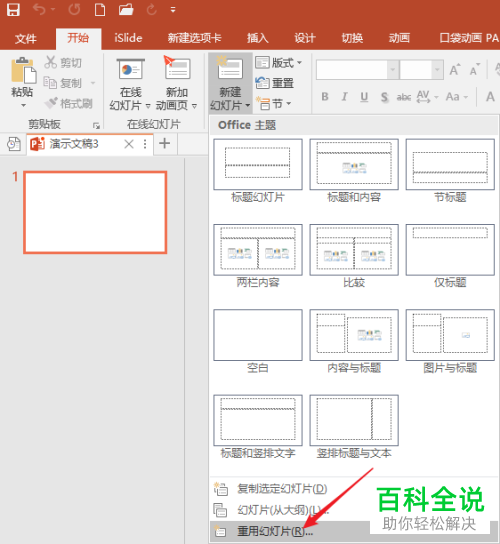Click the New blank document icon
This screenshot has height=544, width=500.
pos(100,9)
